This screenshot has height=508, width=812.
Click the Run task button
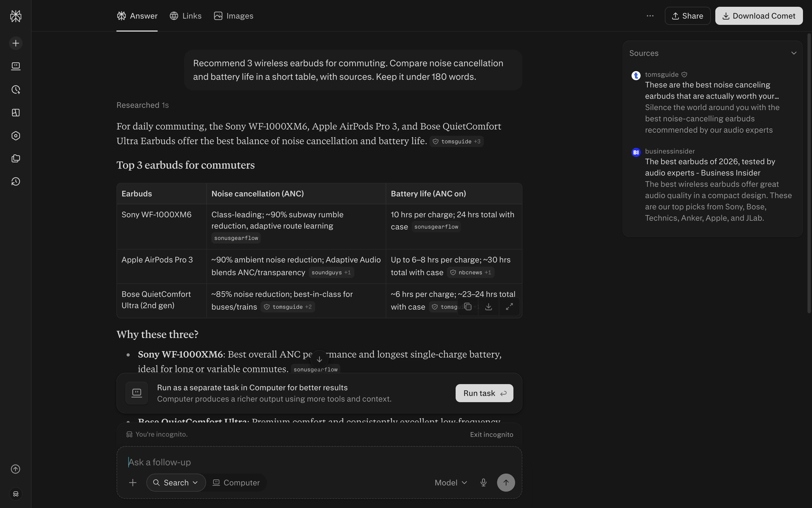[x=484, y=393]
